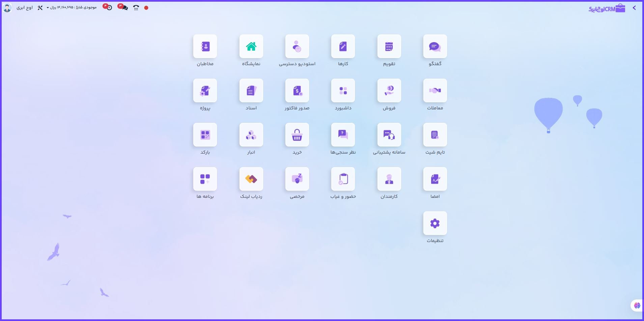Screen dimensions: 644x321
Task: Open the ردیاب لینک link tracker
Action: pyautogui.click(x=251, y=179)
